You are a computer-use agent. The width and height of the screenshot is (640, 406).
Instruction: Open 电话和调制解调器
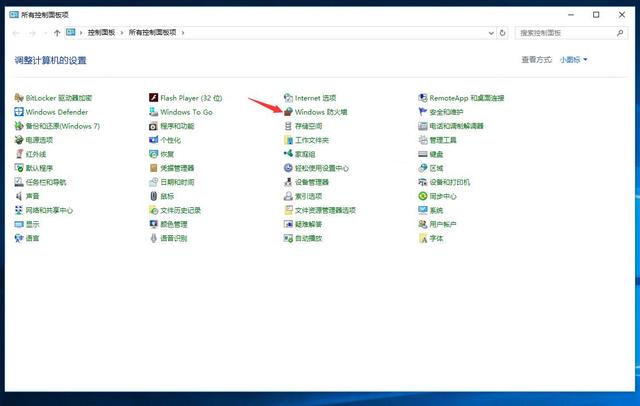click(451, 126)
